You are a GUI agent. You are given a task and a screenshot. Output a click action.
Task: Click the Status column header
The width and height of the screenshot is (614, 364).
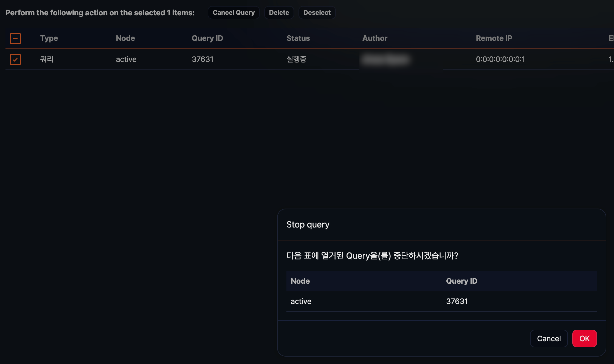click(298, 38)
